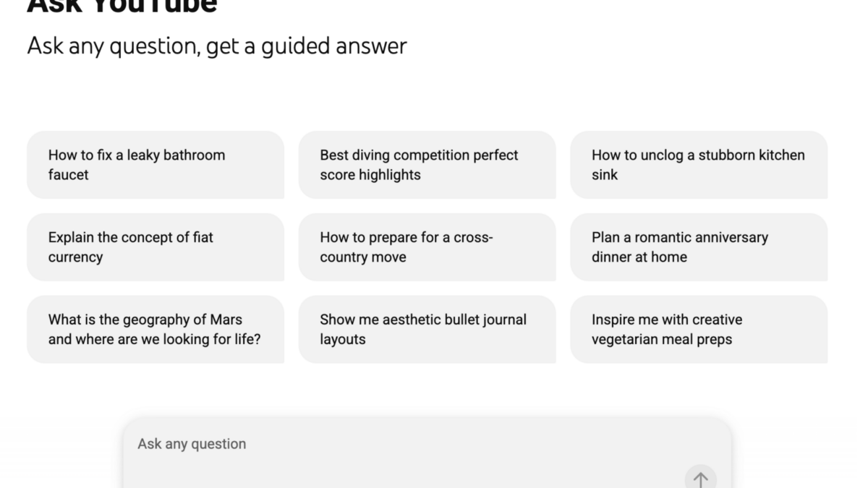Select "Explain the concept of fiat currency" suggestion
Image resolution: width=868 pixels, height=488 pixels.
pyautogui.click(x=156, y=247)
